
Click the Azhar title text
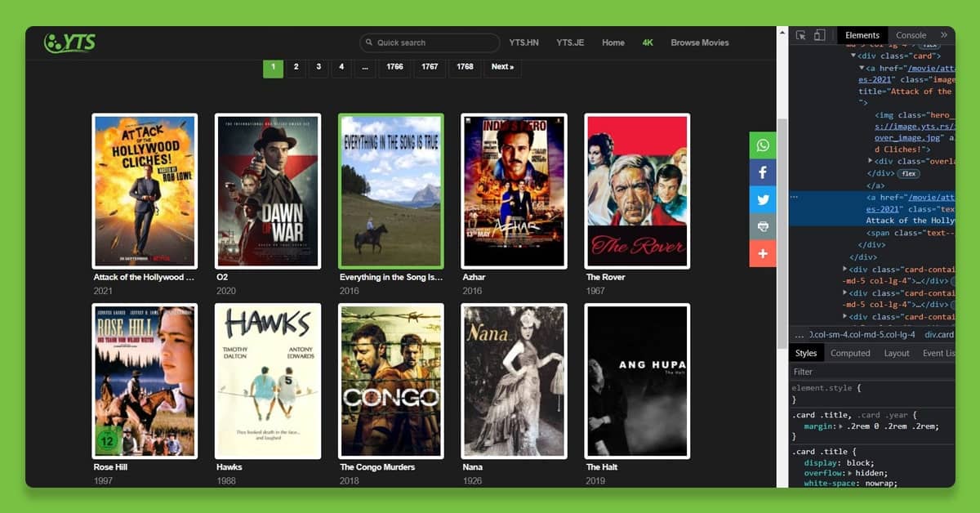[x=474, y=277]
